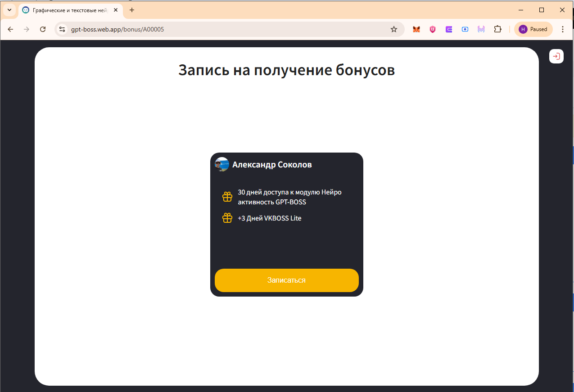Viewport: 574px width, 392px height.
Task: Click gift icon next to +3 Дней VKBOSS Lite
Action: (x=227, y=218)
